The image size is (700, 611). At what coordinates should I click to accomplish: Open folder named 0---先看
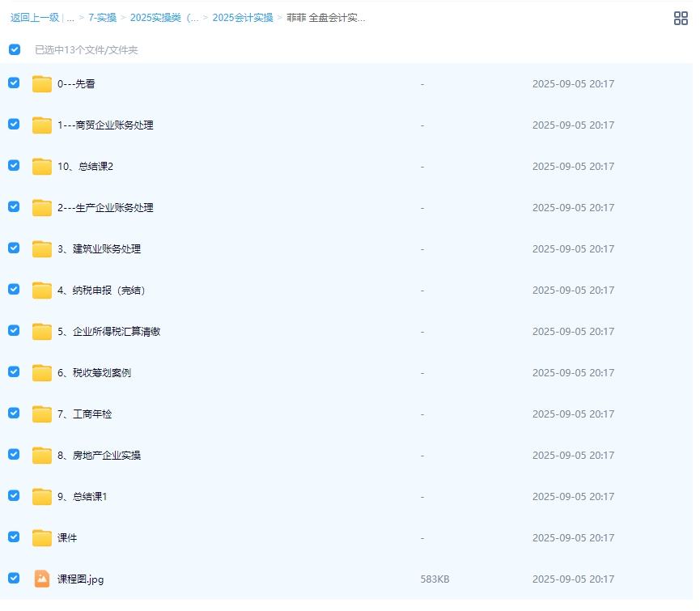tap(76, 84)
